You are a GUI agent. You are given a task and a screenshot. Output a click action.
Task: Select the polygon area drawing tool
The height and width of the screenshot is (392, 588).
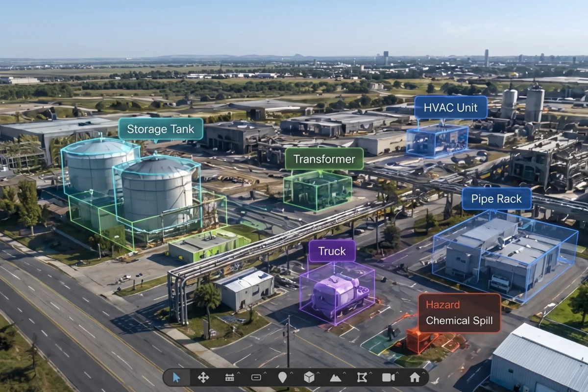click(362, 377)
